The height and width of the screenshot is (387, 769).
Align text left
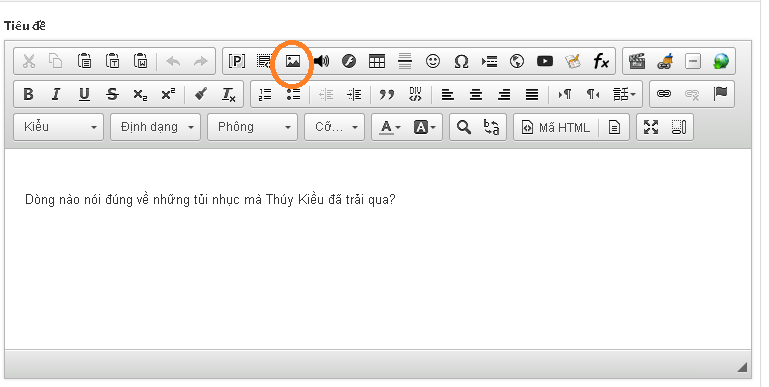pyautogui.click(x=447, y=94)
